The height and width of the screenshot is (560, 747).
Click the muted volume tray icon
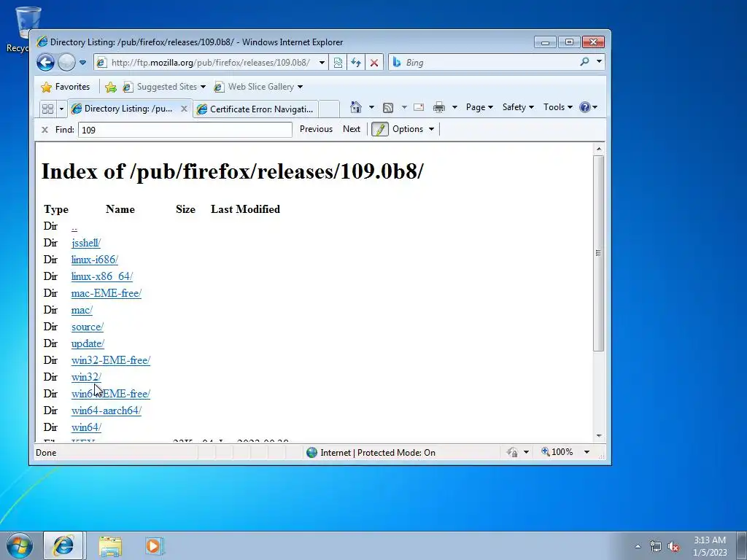(x=673, y=547)
